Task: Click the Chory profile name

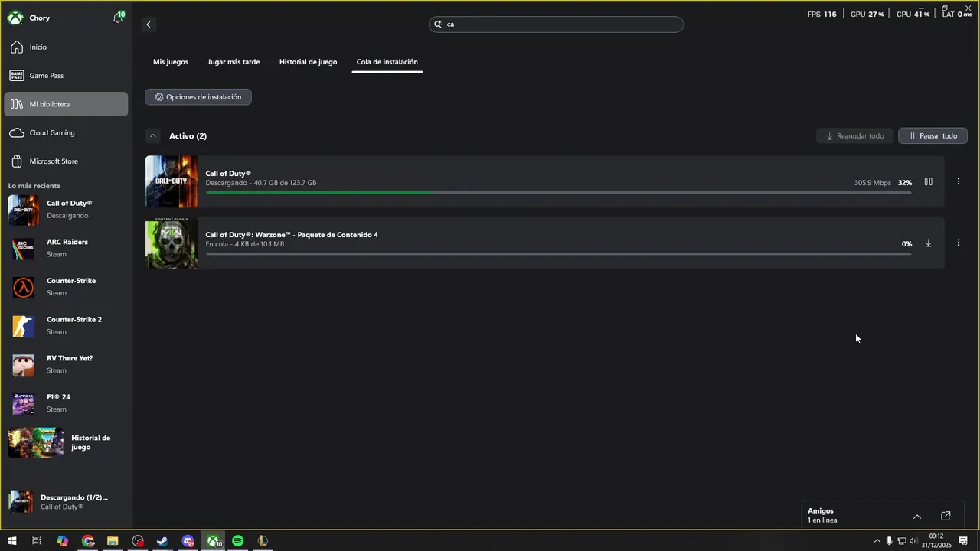Action: click(x=40, y=18)
